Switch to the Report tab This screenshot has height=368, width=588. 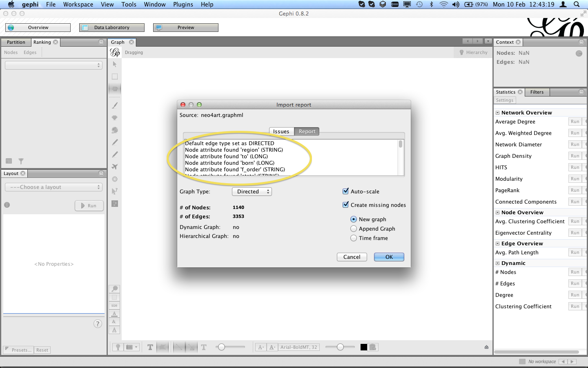click(x=307, y=131)
